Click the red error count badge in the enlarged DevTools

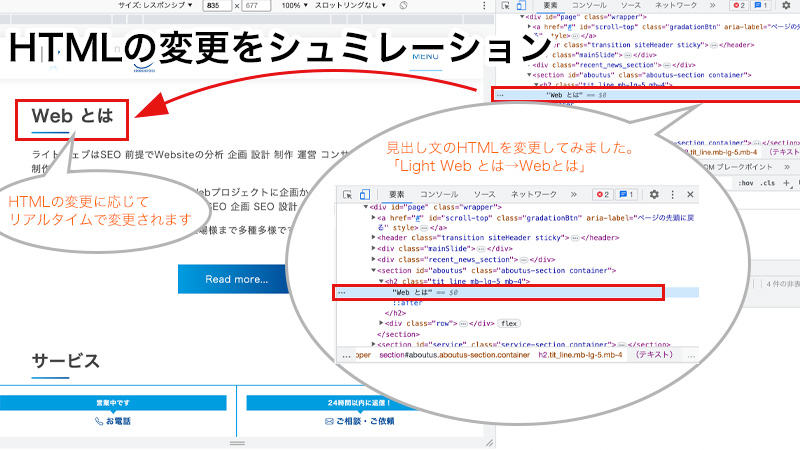603,194
